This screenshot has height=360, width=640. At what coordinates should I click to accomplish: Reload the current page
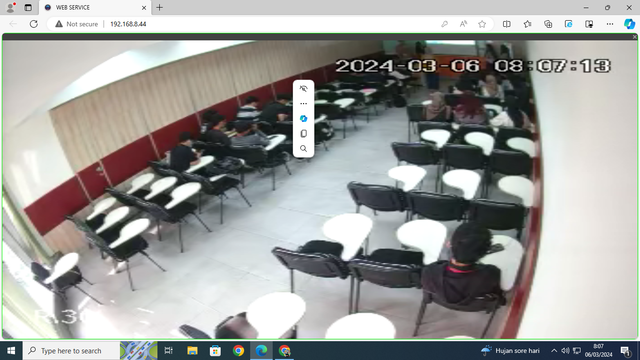(33, 24)
